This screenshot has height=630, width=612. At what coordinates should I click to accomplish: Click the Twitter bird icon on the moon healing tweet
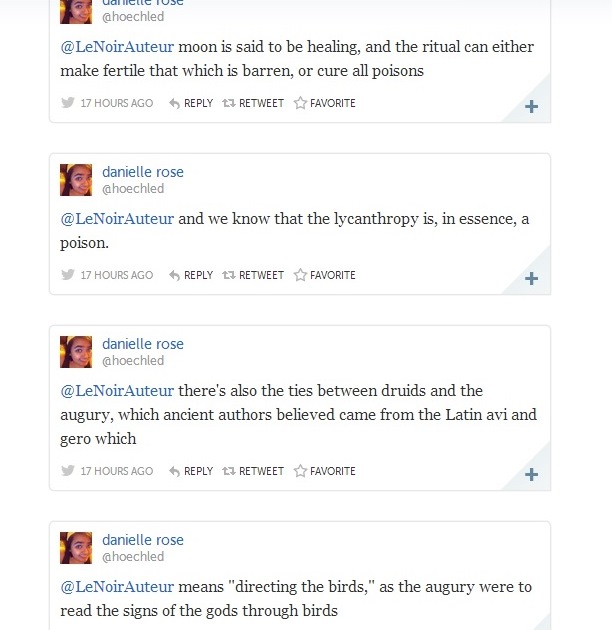pos(68,103)
